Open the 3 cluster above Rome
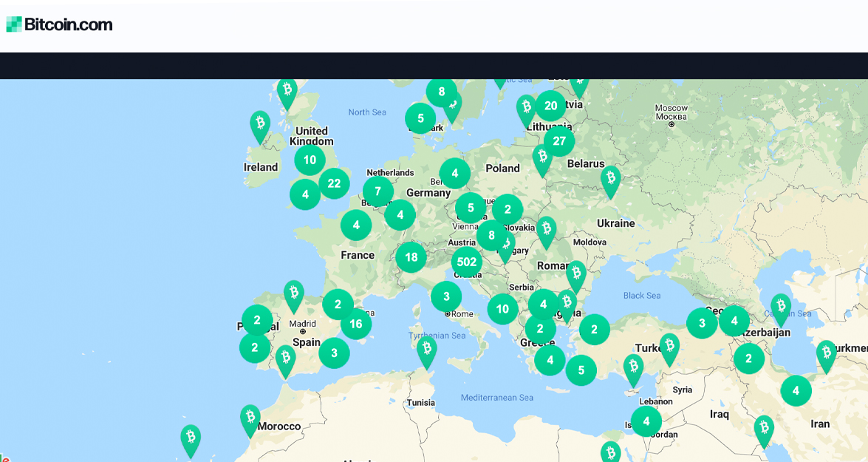This screenshot has width=868, height=462. pyautogui.click(x=446, y=296)
